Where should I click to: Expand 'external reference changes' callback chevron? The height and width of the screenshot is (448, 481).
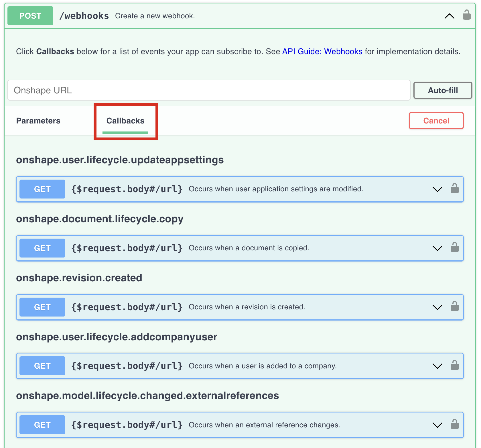[437, 425]
